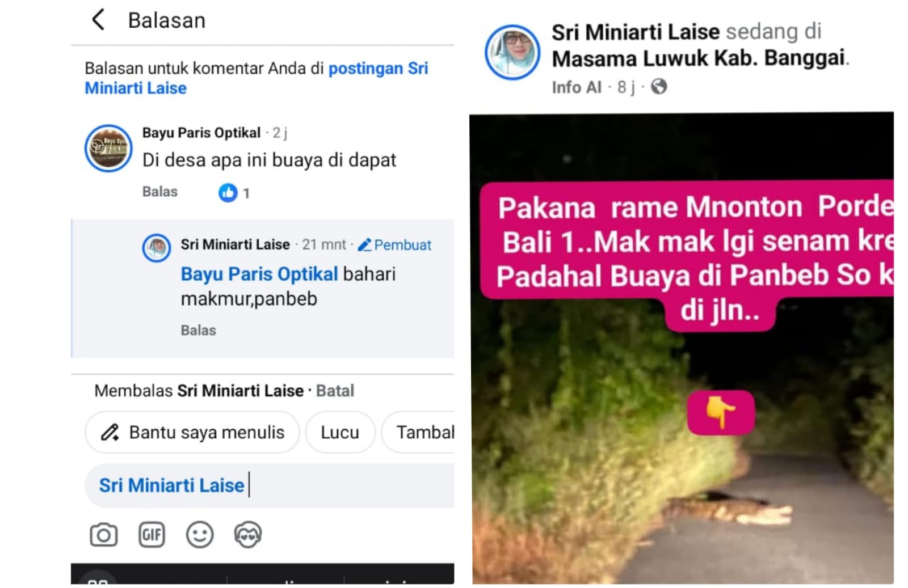
Task: Click the globe public-audience icon
Action: [658, 87]
